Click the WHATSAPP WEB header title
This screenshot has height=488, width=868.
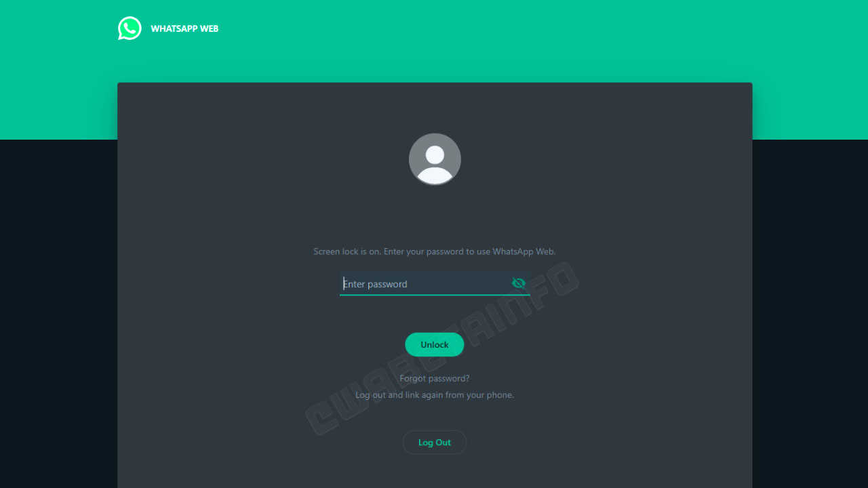pos(184,28)
